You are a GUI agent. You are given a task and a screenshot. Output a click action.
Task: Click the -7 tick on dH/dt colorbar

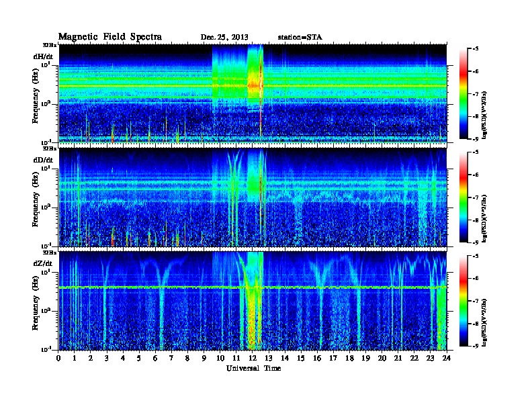point(476,94)
